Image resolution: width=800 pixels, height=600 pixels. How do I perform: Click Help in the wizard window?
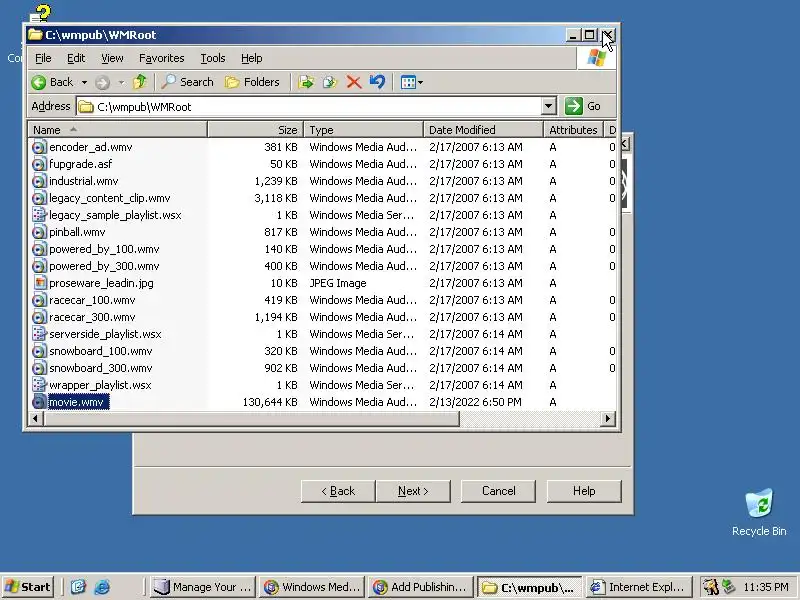(584, 491)
